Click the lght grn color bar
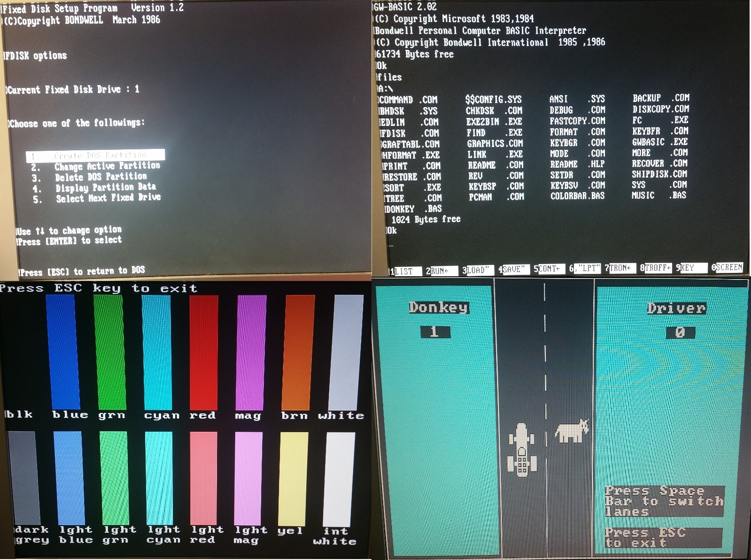Image resolution: width=751 pixels, height=560 pixels. point(115,478)
